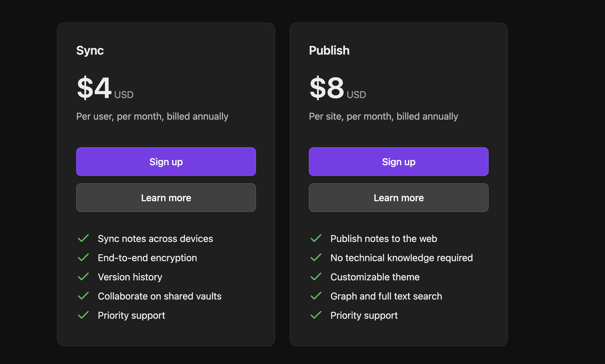This screenshot has height=364, width=605.
Task: Click checkmark beside Sync Priority support
Action: [x=83, y=315]
